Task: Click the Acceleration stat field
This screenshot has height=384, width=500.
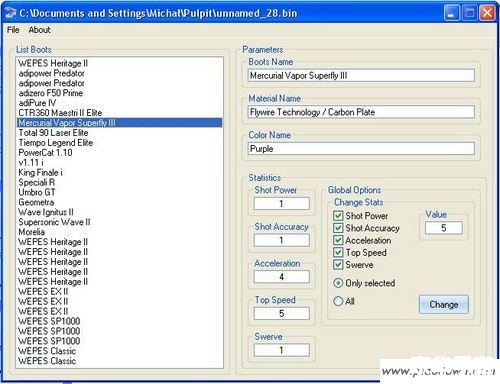Action: [282, 277]
